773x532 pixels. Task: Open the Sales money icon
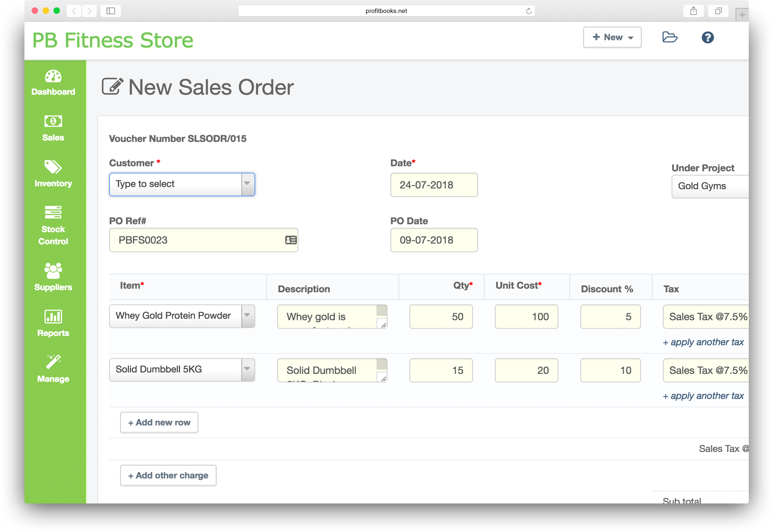click(x=53, y=121)
